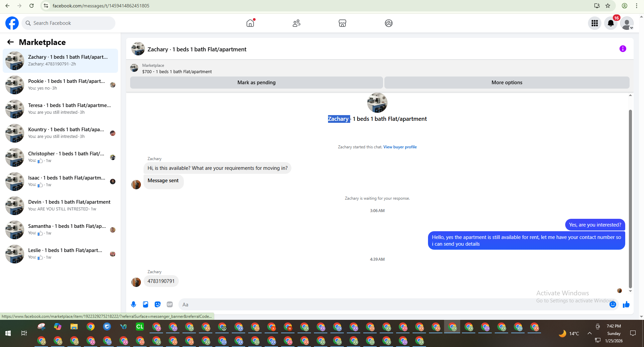644x347 pixels.
Task: Open Windows Task View
Action: 24,333
